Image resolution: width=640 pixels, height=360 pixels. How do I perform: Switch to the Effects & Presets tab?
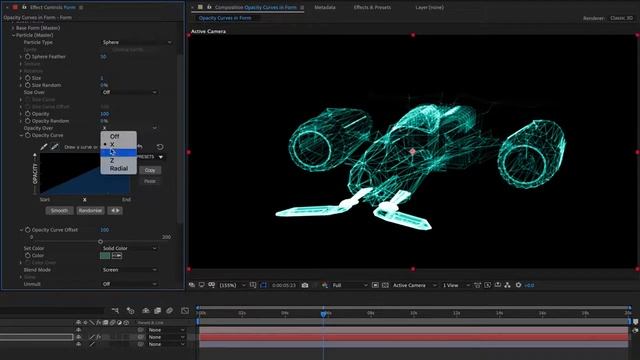[372, 7]
